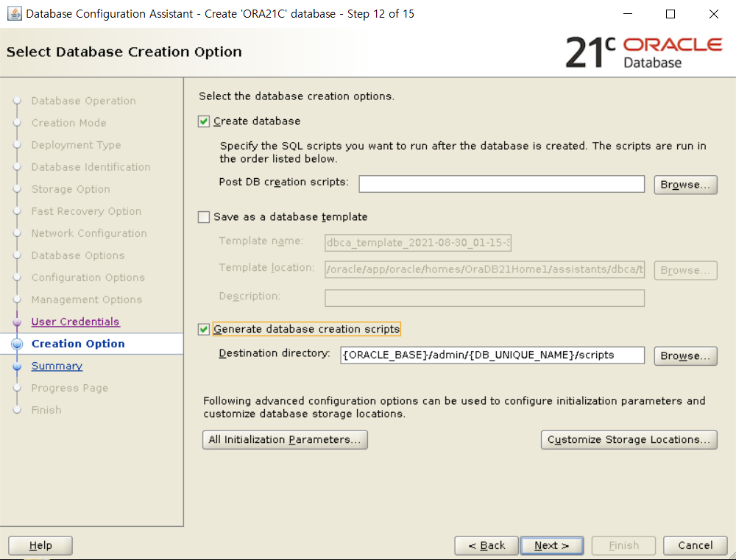Click the User Credentials step bullet icon

(17, 322)
